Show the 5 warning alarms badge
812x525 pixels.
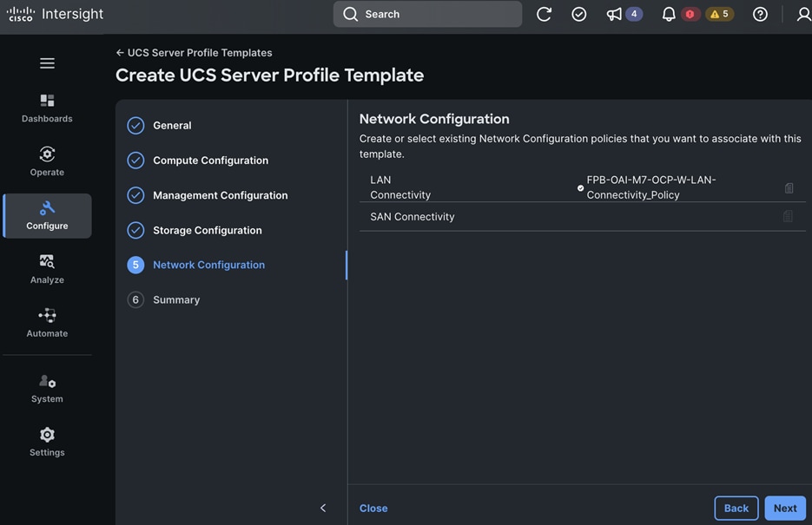(x=720, y=14)
